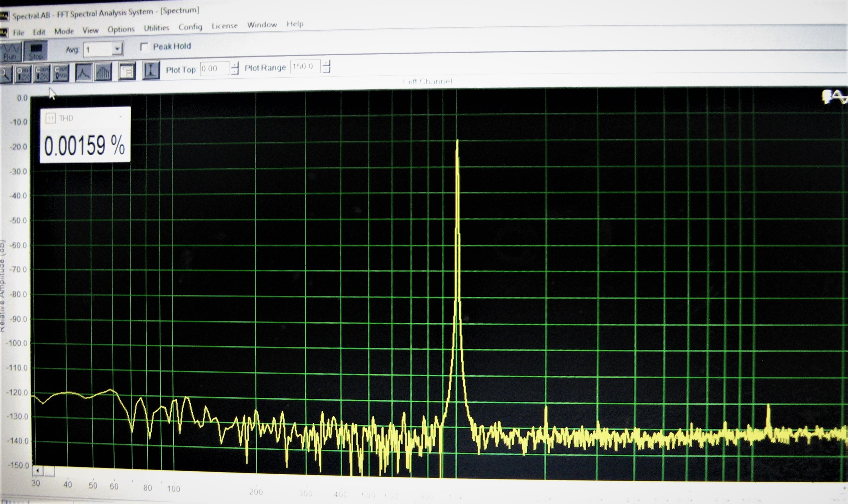Click the Spectrum document icon beside File
The height and width of the screenshot is (504, 848).
4,33
